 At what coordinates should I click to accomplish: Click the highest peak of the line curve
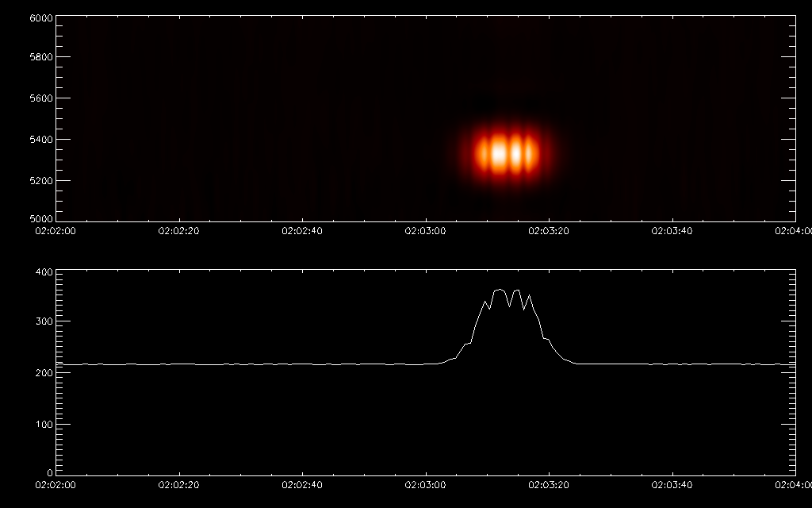coord(500,291)
